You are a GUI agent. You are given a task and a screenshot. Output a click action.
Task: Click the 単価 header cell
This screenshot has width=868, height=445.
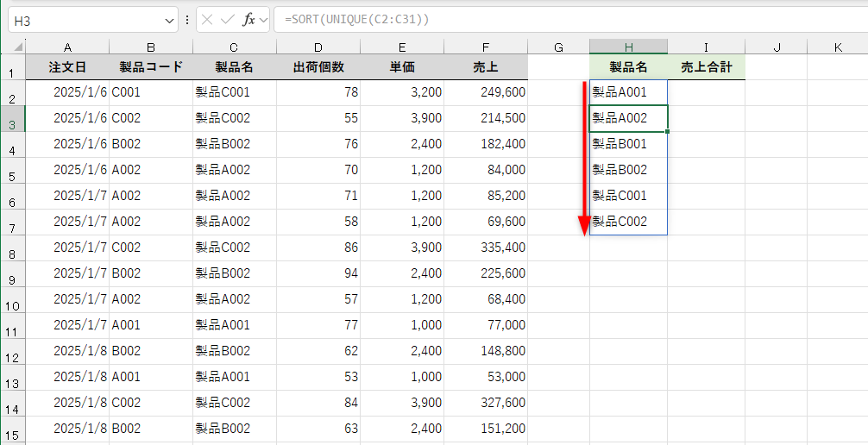click(402, 67)
